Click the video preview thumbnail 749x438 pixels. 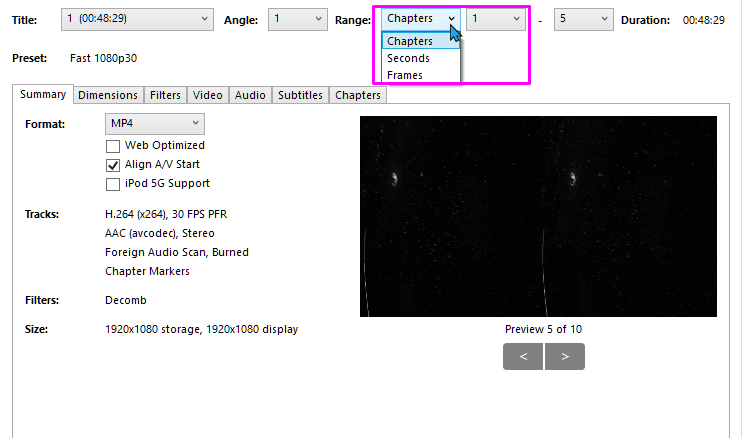538,216
